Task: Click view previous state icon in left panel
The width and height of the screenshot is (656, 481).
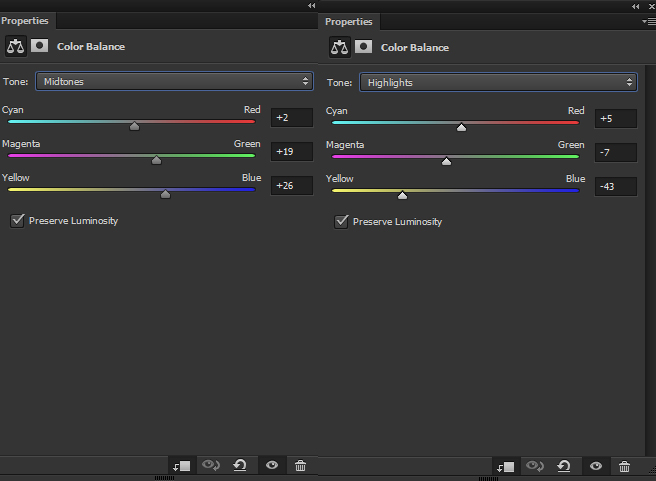Action: point(211,465)
